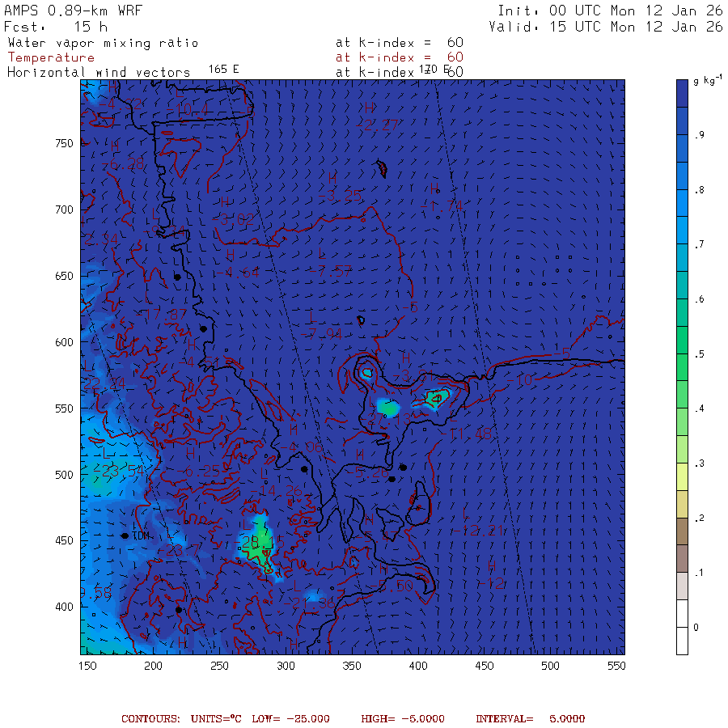The width and height of the screenshot is (728, 728).
Task: Click the colorbar tick label ".6"
Action: click(700, 299)
